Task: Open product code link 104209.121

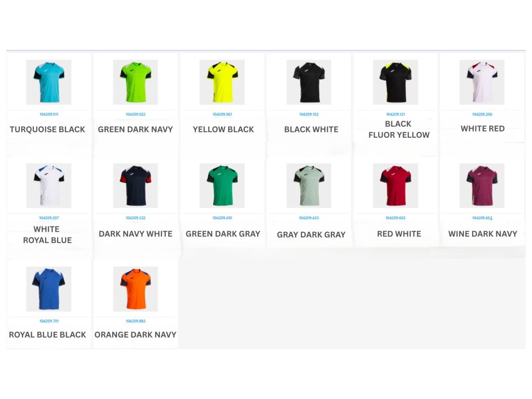Action: pyautogui.click(x=395, y=114)
